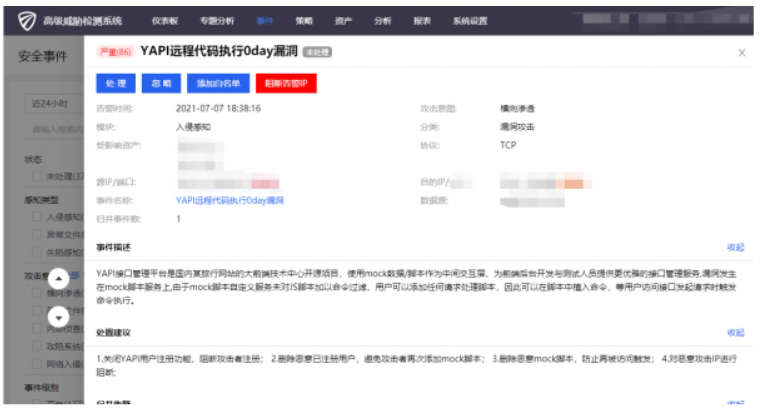
Task: Close the YAPI event detail panel
Action: tap(742, 52)
